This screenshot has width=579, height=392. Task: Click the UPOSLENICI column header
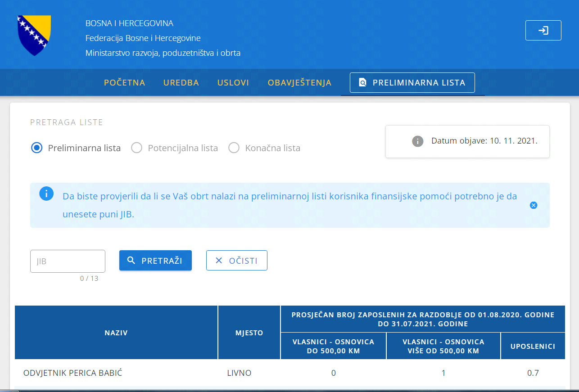pos(533,346)
